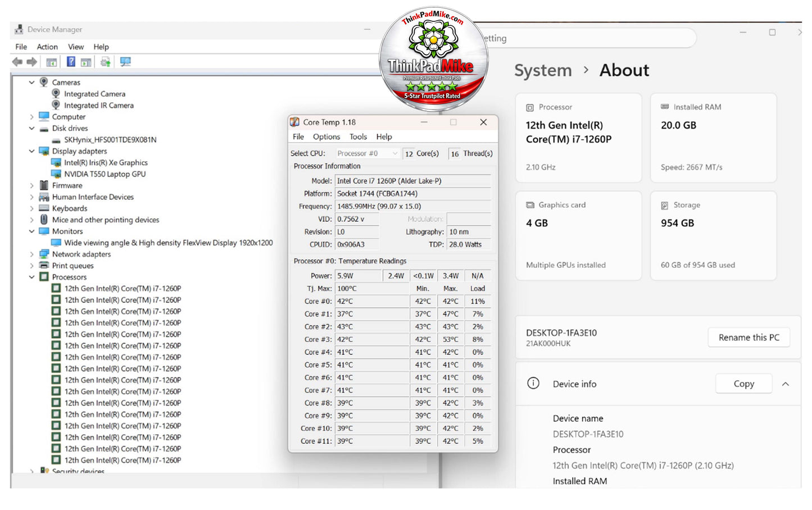Collapse the Display adapters tree node
This screenshot has width=812, height=510.
(x=32, y=151)
